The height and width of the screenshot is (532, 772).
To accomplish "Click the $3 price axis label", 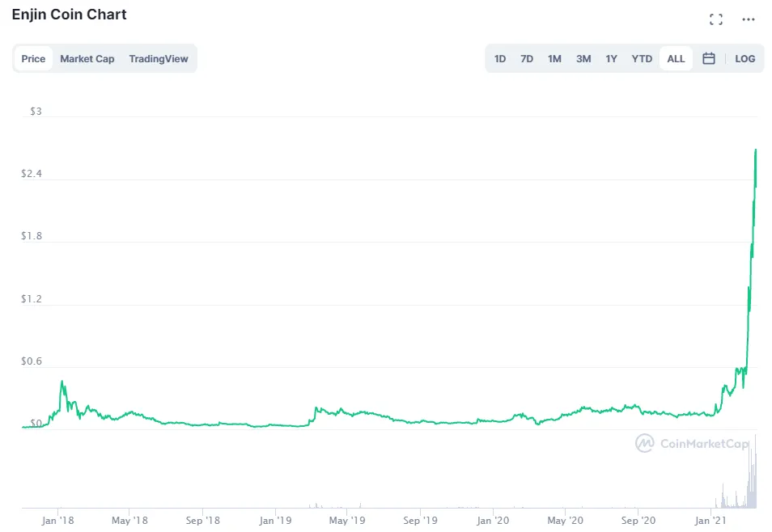I will 36,112.
